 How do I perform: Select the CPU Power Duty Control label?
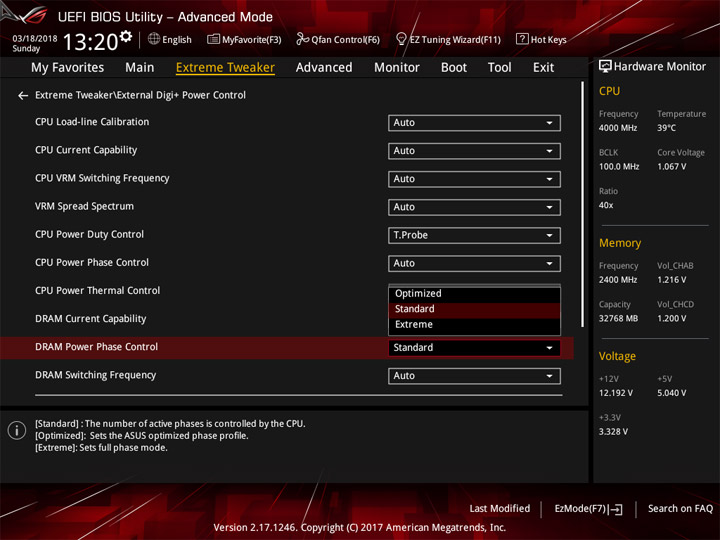click(x=90, y=235)
